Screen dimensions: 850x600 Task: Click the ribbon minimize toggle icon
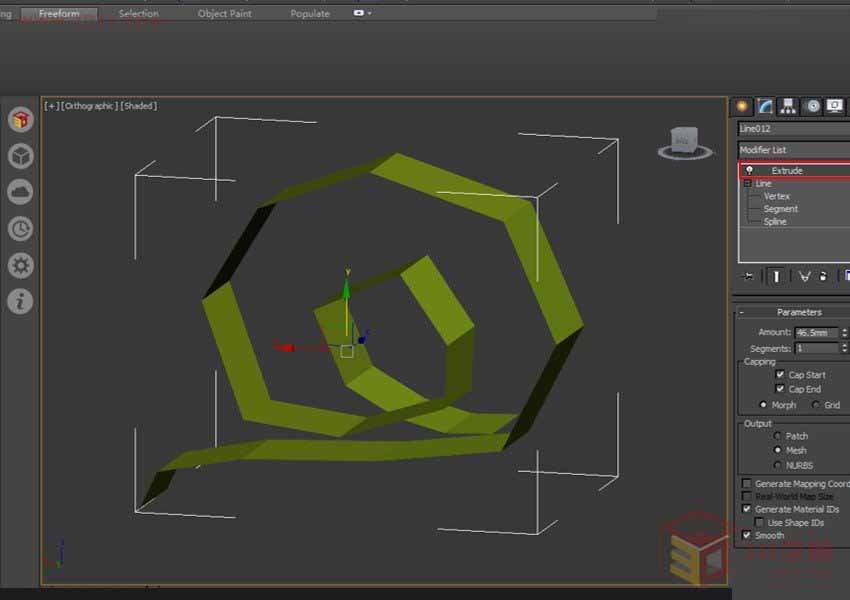pyautogui.click(x=359, y=13)
